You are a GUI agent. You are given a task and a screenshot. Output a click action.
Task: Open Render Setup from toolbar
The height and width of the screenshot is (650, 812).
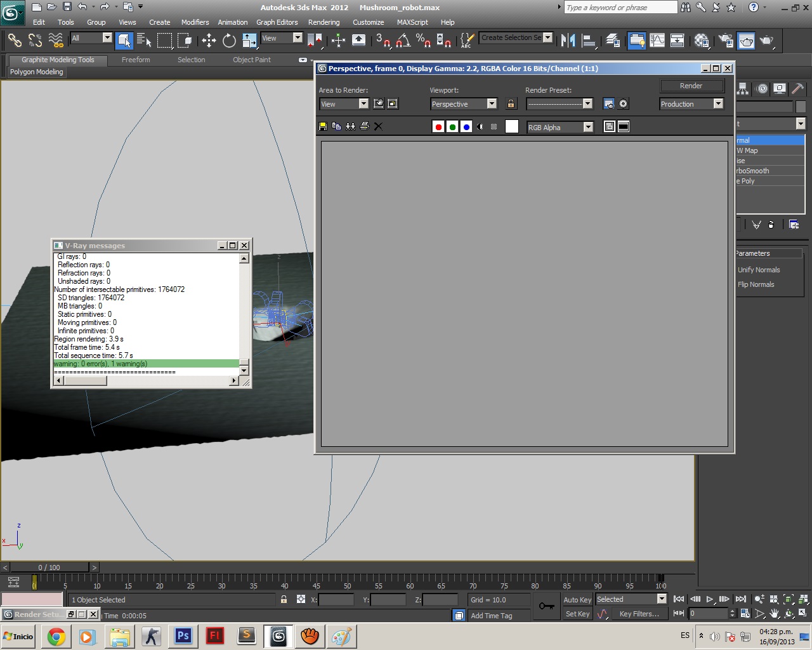(x=726, y=40)
